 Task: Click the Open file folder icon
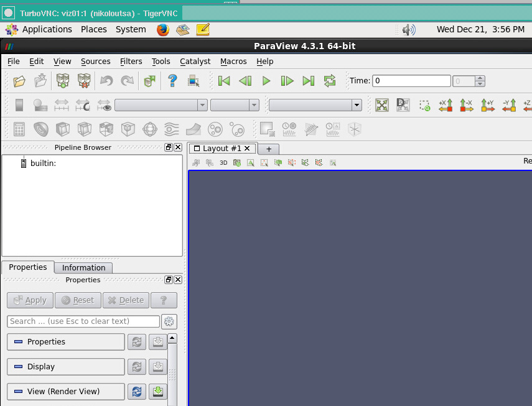[x=19, y=81]
